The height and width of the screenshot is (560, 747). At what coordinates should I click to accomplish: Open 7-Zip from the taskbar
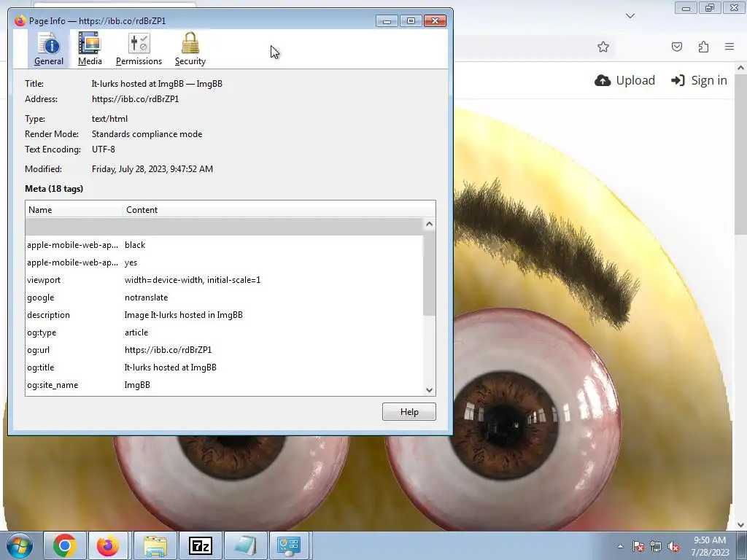[200, 545]
